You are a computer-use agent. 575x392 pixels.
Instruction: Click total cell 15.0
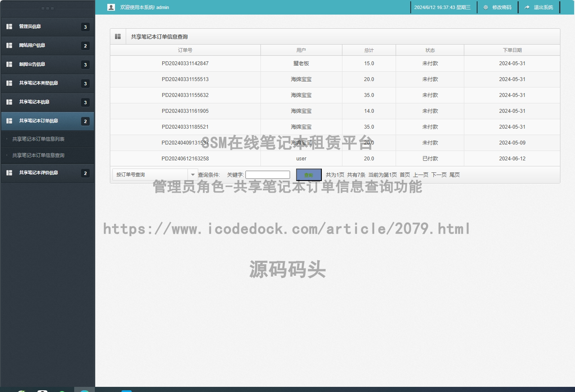point(369,63)
